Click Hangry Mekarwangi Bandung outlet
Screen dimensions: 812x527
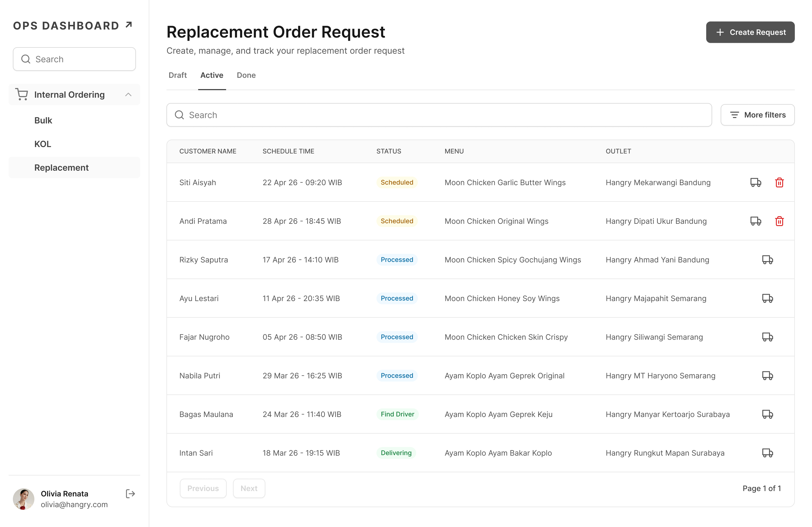click(x=658, y=182)
